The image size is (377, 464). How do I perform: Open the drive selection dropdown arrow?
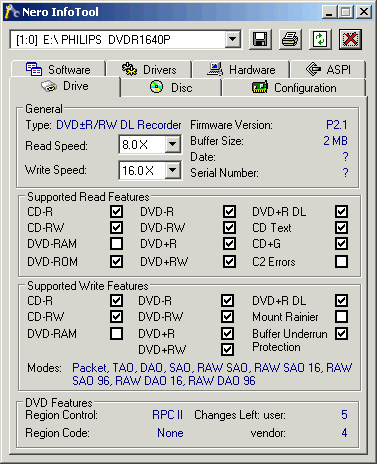tap(233, 40)
